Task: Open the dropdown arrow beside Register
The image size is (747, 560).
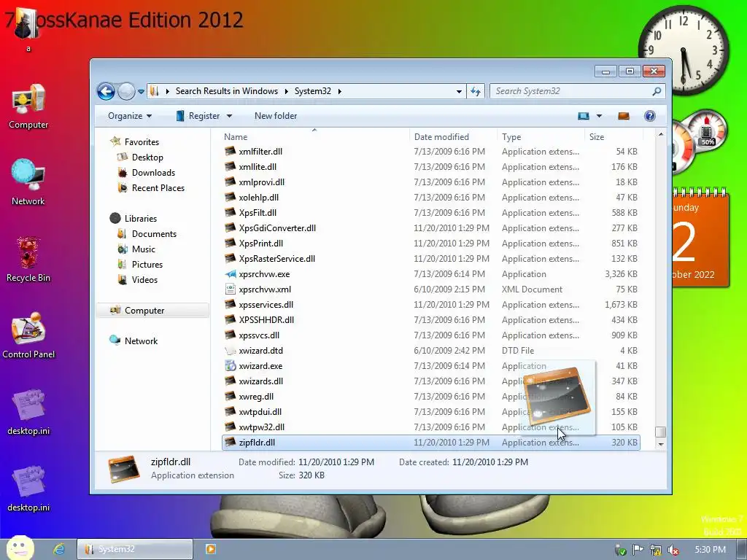Action: click(x=229, y=116)
